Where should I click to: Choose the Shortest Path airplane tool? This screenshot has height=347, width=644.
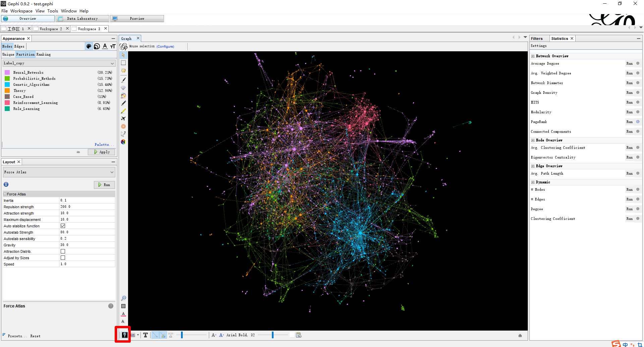(x=123, y=119)
